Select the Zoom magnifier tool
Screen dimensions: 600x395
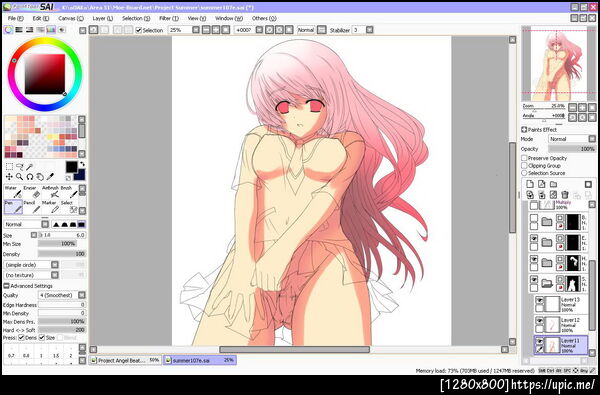coord(19,176)
